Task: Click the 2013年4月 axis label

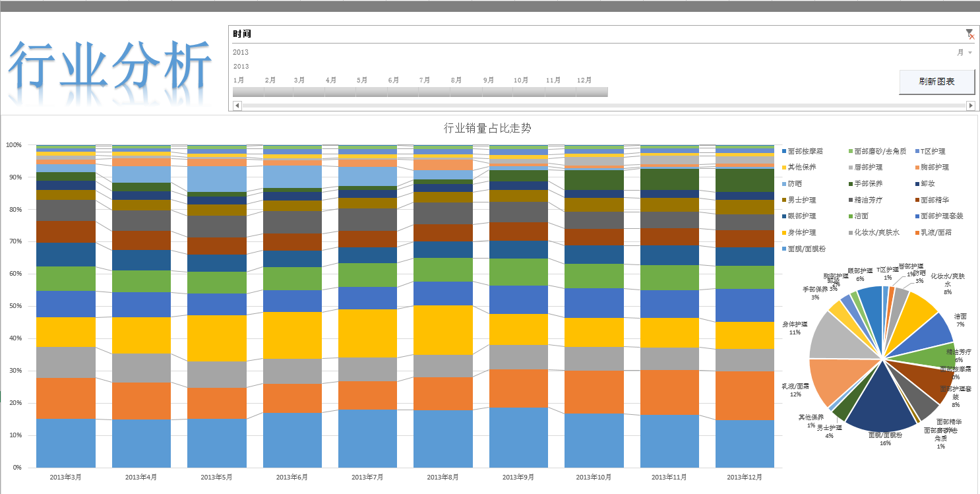Action: [140, 477]
